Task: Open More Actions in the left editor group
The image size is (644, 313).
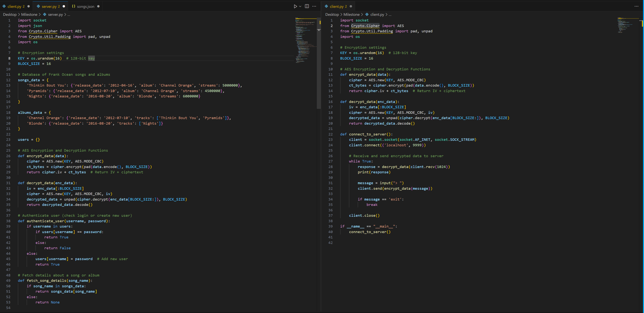Action: click(x=314, y=6)
